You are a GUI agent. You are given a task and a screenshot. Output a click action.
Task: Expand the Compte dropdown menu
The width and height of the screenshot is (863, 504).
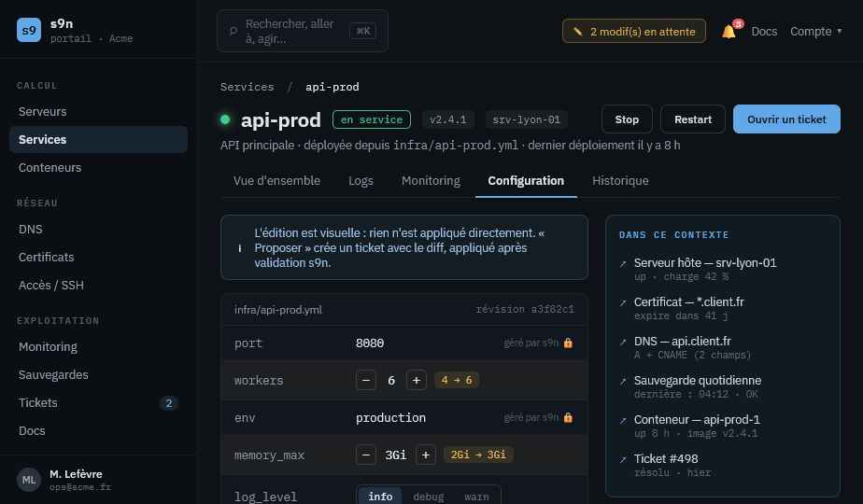tap(815, 32)
